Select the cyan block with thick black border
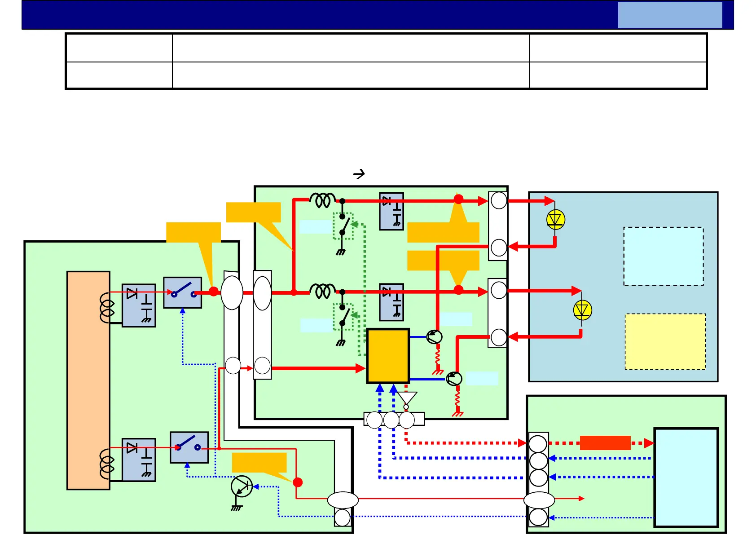Viewport: 756px width, 535px height. coord(686,477)
